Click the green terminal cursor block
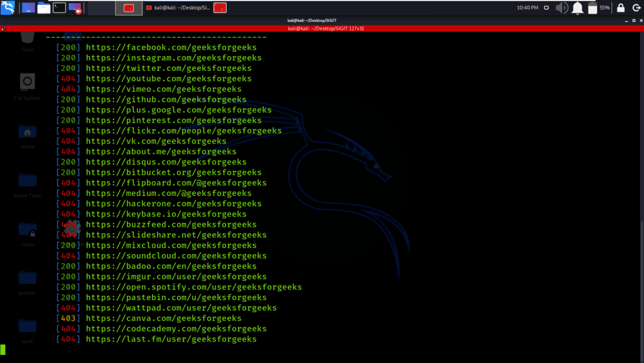The width and height of the screenshot is (644, 363). tap(3, 350)
